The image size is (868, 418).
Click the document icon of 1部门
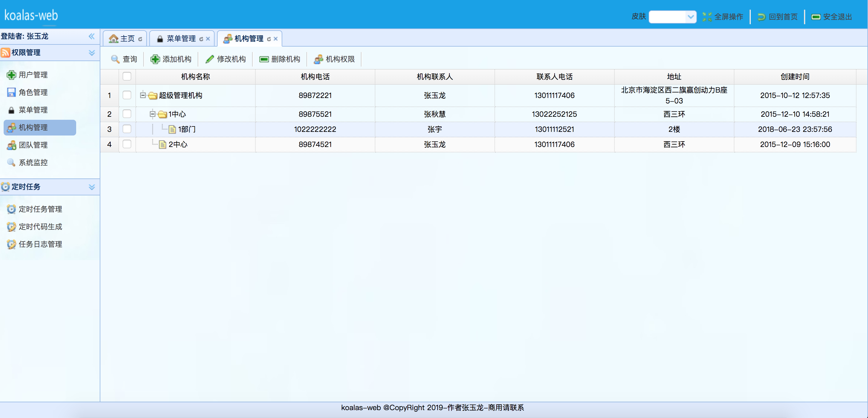pyautogui.click(x=172, y=129)
